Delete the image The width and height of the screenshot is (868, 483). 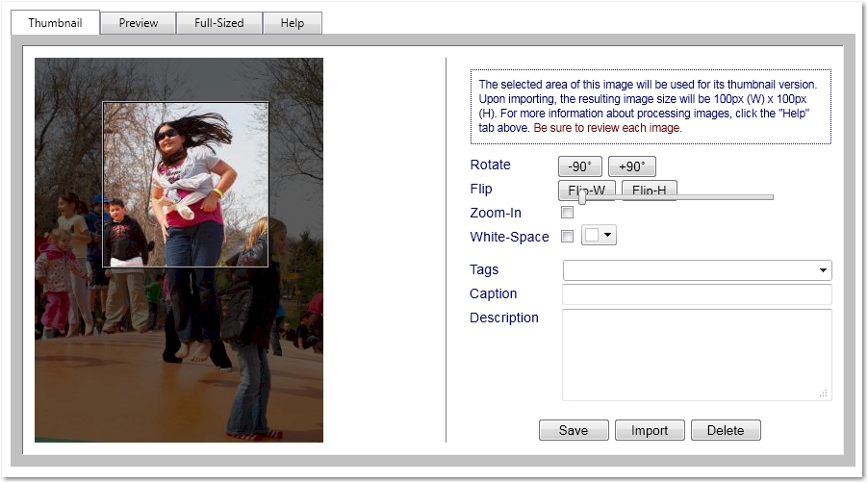click(x=726, y=430)
